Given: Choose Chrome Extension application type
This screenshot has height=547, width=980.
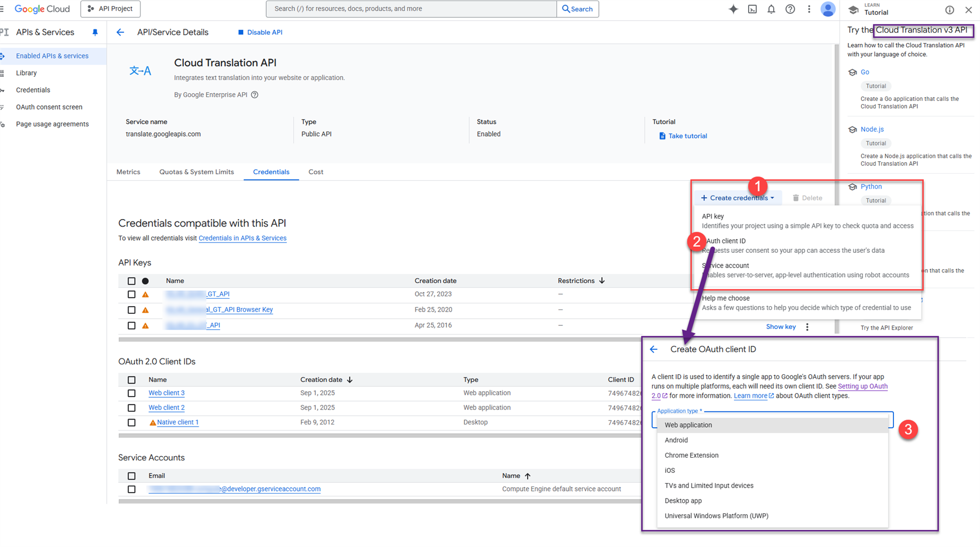Looking at the screenshot, I should 773,455.
